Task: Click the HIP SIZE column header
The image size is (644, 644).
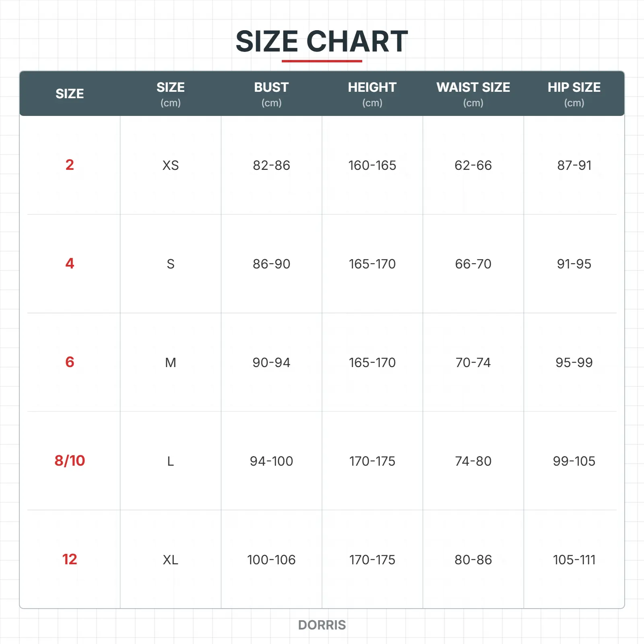Action: click(574, 94)
